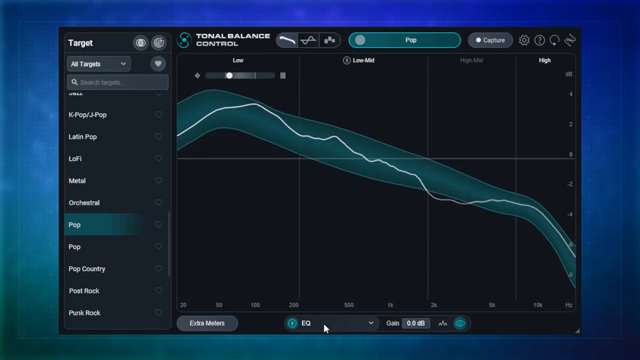640x360 pixels.
Task: Favorite the Latin Pop heart
Action: pos(158,136)
